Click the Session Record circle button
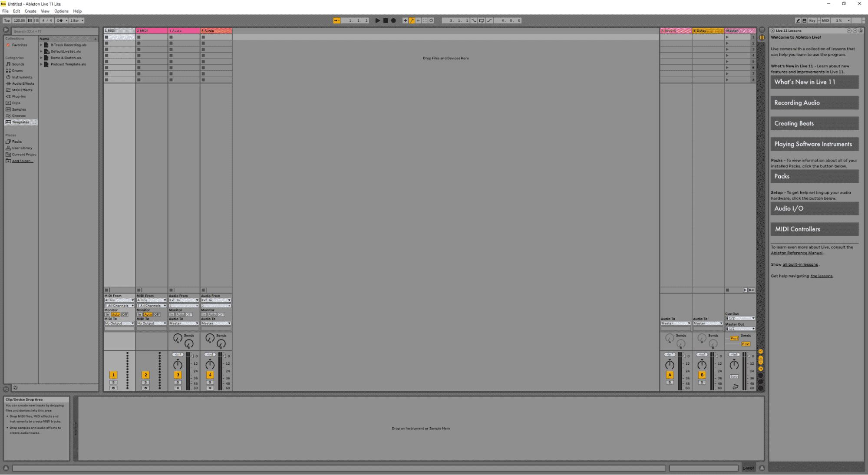 pos(431,20)
